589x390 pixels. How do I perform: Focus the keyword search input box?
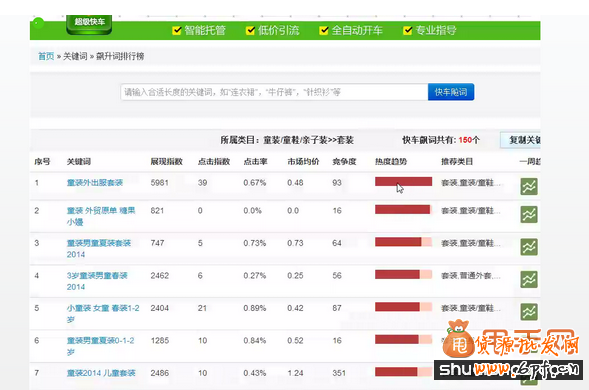click(x=274, y=92)
